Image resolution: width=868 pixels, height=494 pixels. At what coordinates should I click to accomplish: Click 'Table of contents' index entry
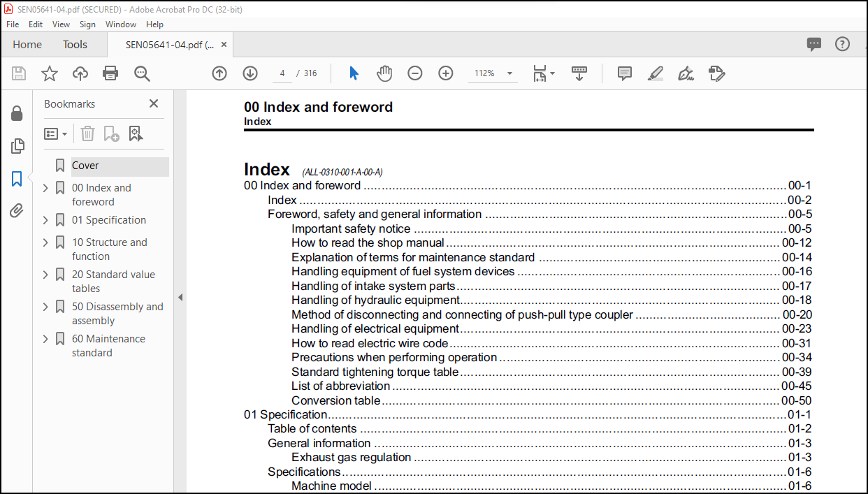coord(312,429)
